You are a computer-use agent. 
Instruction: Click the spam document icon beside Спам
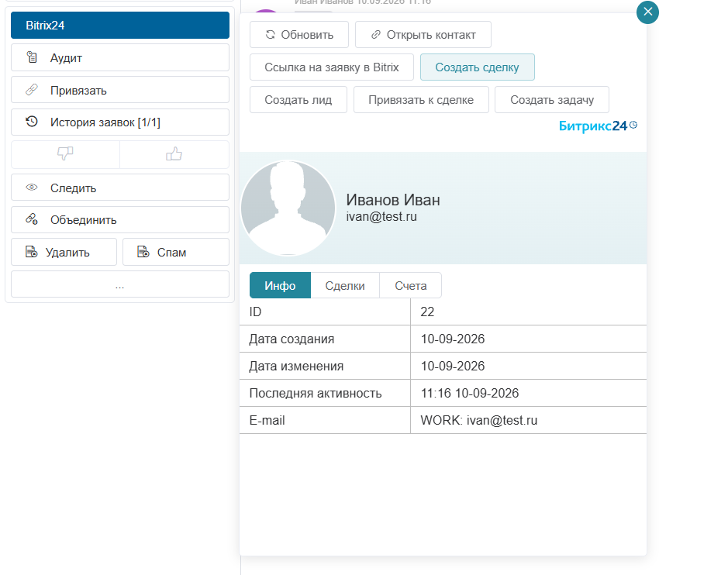[x=143, y=252]
